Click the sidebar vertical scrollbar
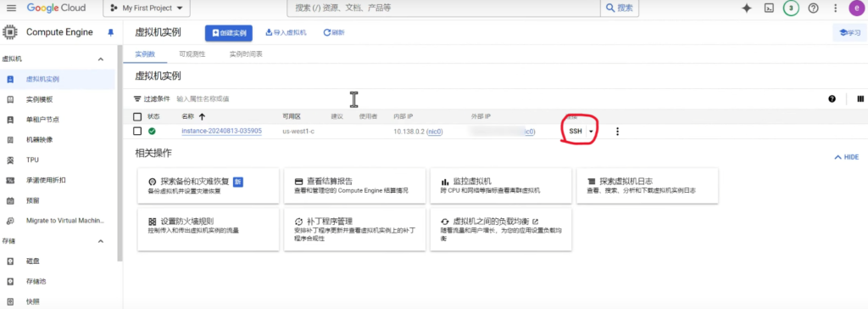The height and width of the screenshot is (309, 868). point(120,153)
